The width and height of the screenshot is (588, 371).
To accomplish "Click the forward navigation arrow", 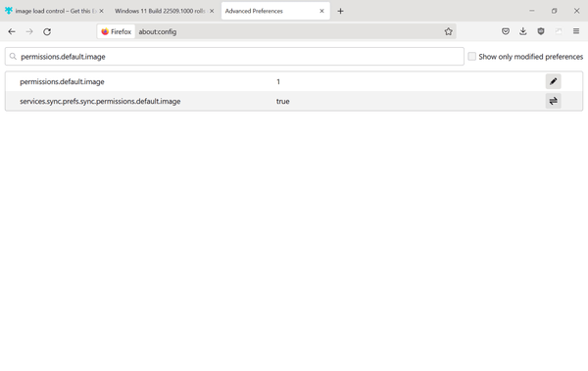I will 29,32.
